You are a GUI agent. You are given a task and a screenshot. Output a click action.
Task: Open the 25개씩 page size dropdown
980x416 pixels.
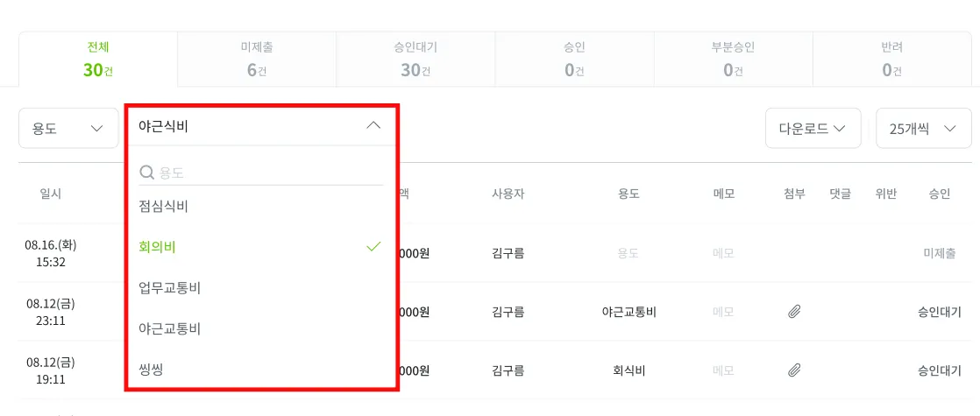(923, 129)
